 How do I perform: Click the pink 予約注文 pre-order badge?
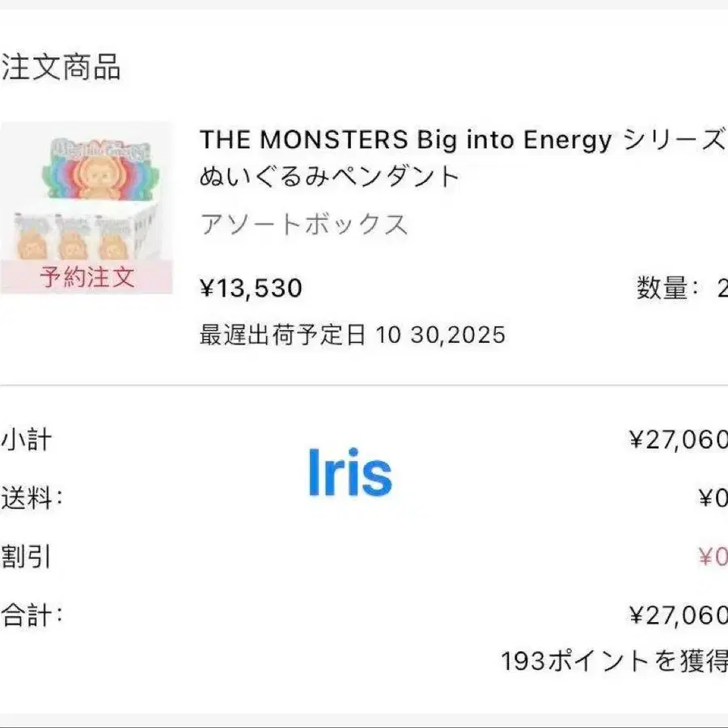click(x=87, y=277)
